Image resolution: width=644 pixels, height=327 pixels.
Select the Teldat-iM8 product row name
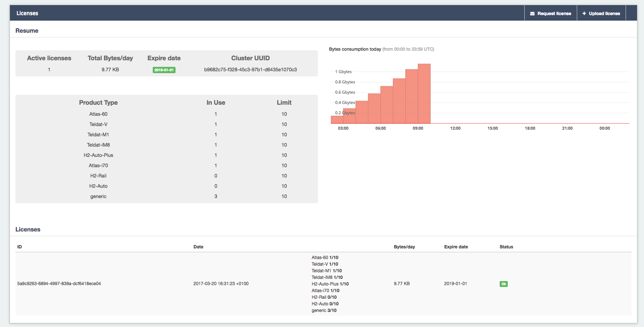(98, 145)
